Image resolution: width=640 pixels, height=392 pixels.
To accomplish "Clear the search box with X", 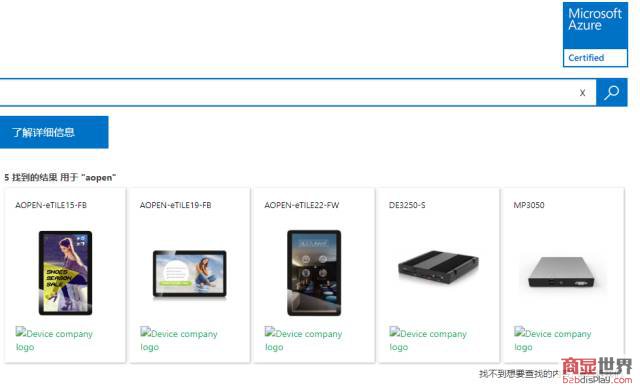I will coord(582,93).
